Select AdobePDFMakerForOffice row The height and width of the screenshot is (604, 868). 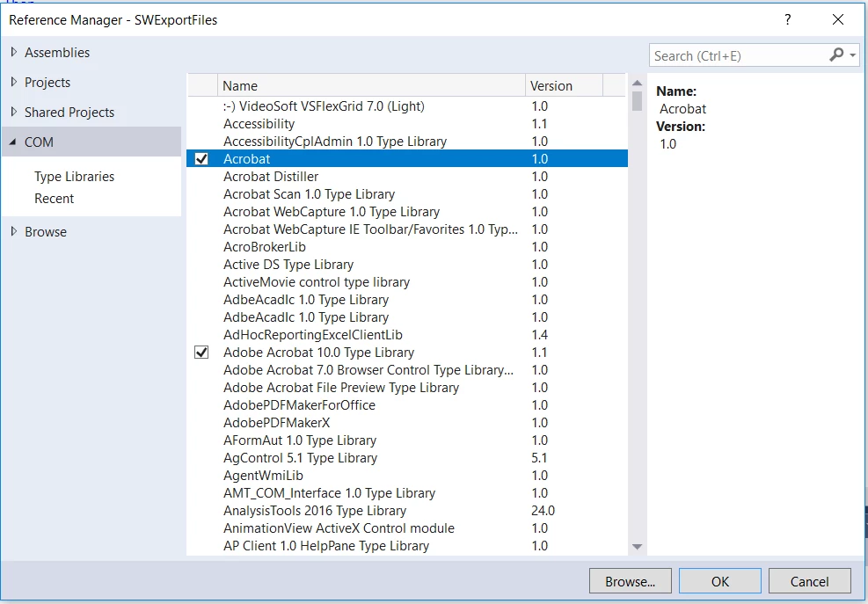[407, 404]
